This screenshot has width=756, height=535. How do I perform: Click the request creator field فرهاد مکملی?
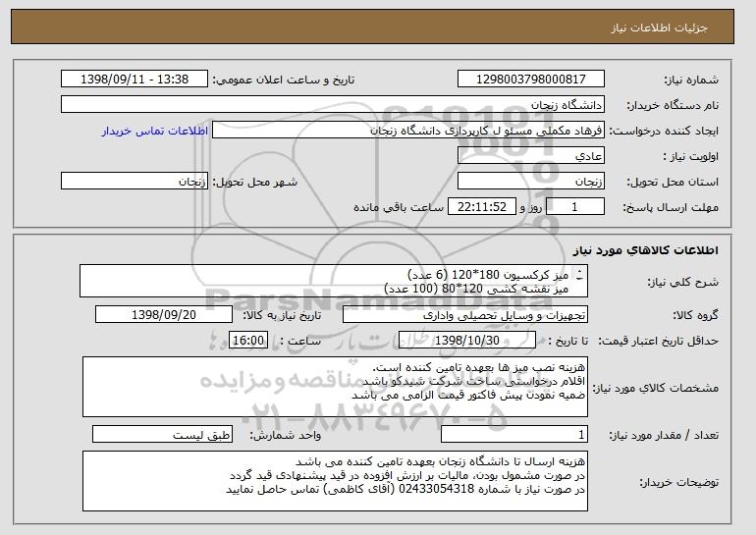[x=408, y=131]
